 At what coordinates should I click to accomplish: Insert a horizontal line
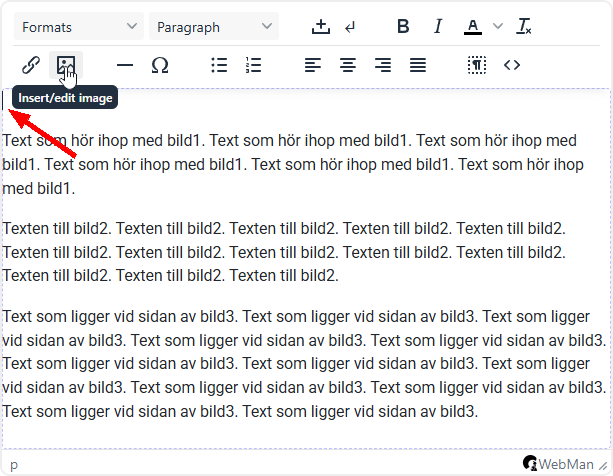pos(125,65)
